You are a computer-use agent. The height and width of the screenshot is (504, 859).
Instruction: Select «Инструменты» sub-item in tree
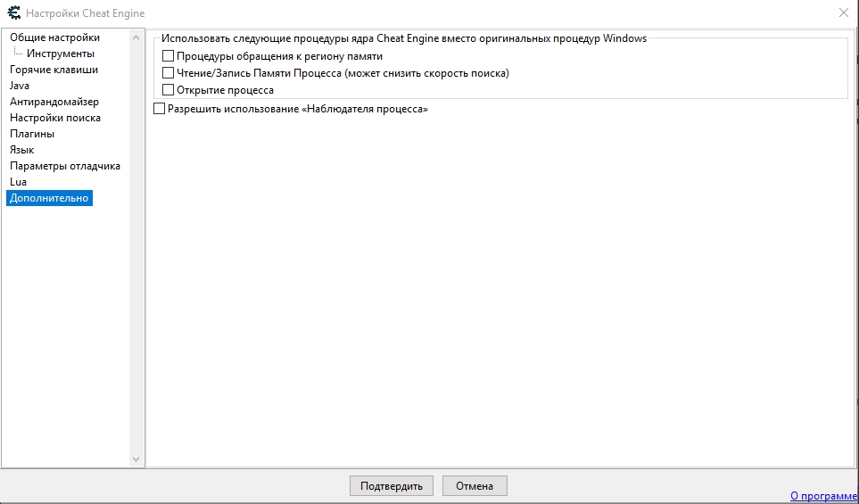click(x=61, y=54)
